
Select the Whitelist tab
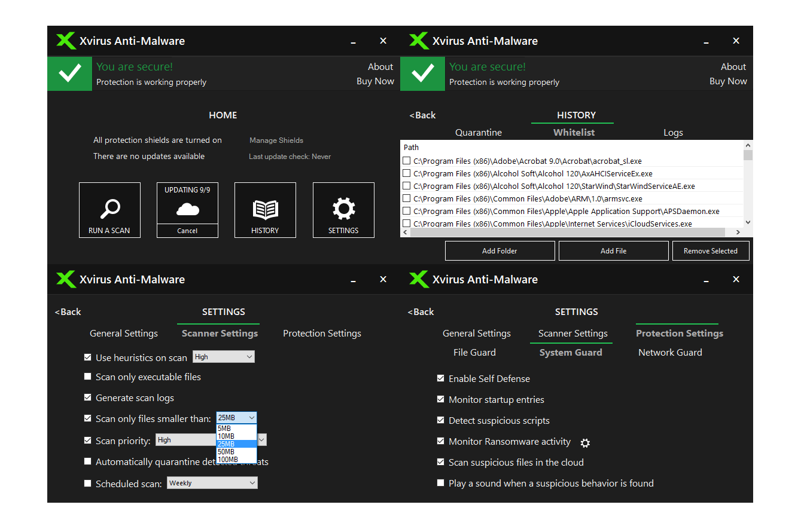point(574,133)
